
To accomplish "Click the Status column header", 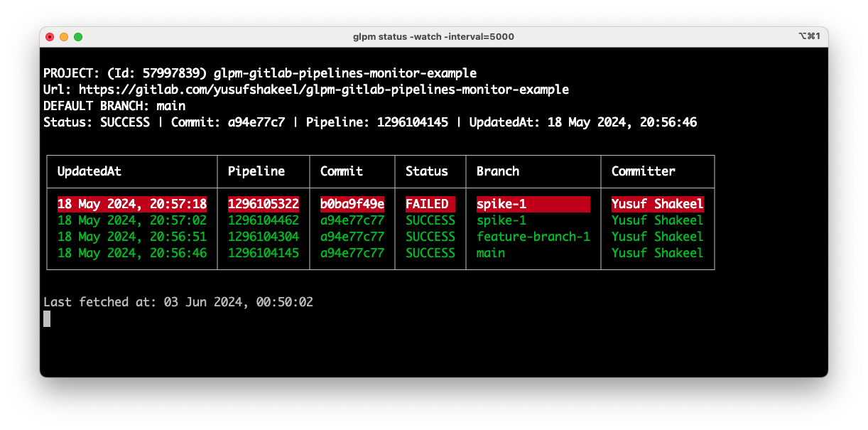I will pyautogui.click(x=427, y=171).
